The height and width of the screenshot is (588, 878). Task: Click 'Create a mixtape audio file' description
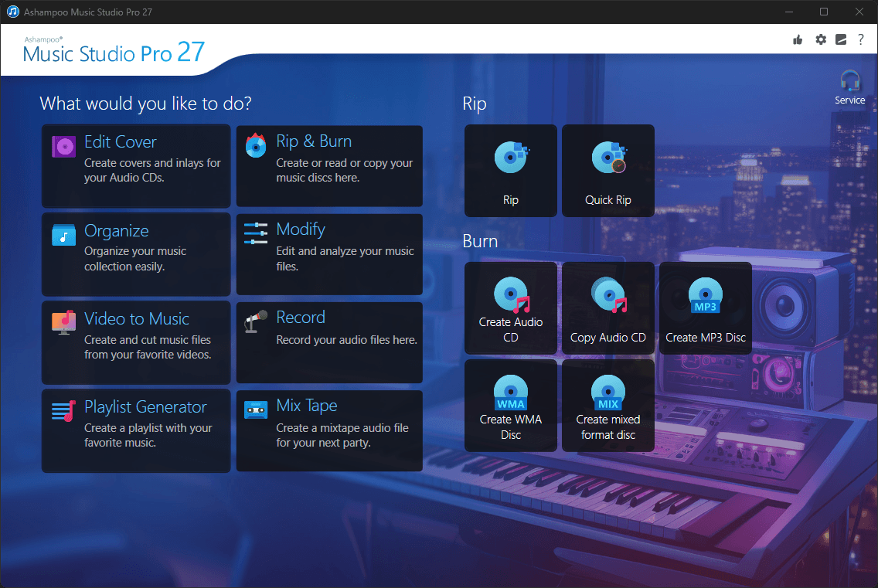[x=342, y=435]
